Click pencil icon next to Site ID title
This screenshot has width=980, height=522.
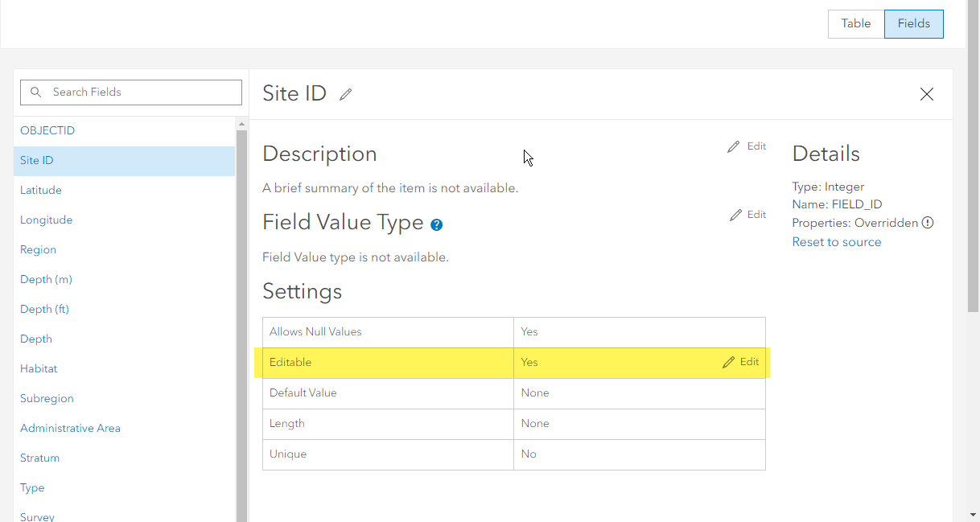(x=346, y=94)
